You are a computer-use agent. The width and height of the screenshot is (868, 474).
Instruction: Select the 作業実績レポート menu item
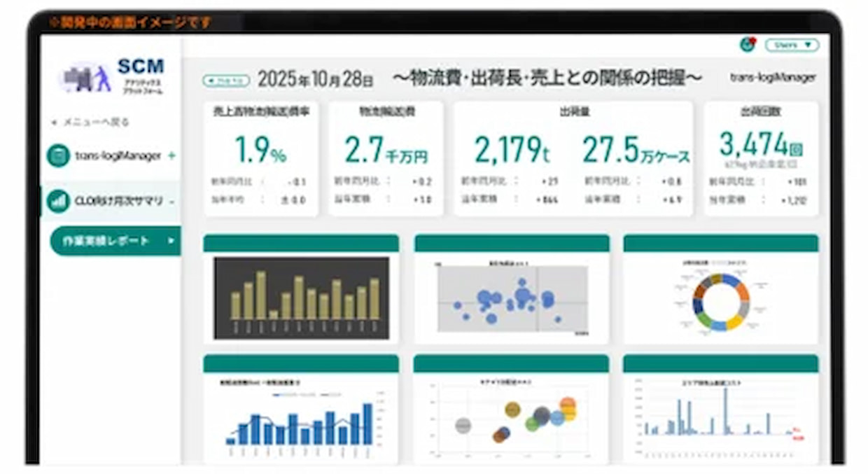coord(106,241)
